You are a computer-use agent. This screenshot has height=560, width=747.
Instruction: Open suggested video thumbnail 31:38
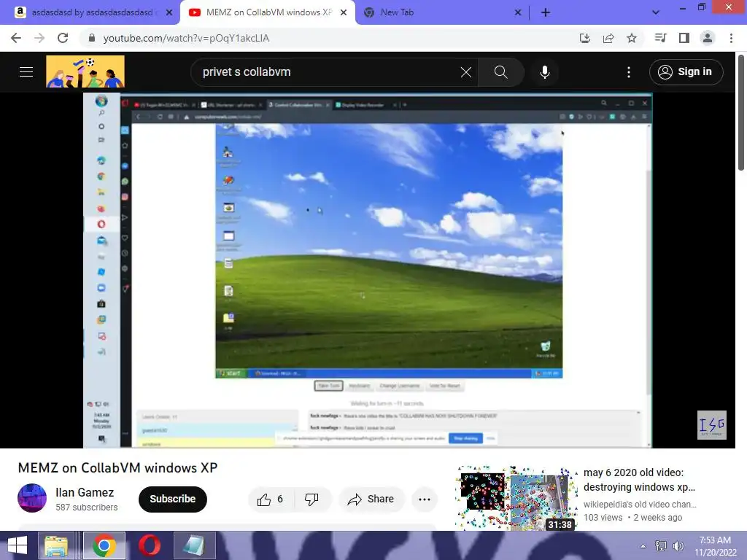(x=516, y=498)
